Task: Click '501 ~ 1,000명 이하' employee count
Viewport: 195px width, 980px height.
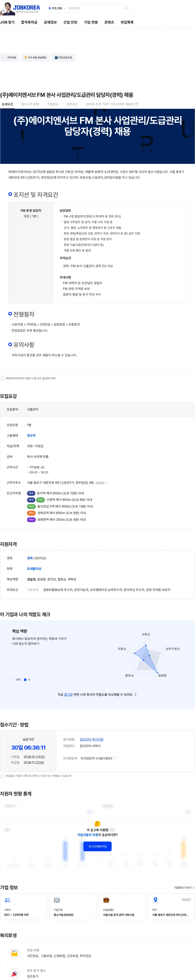Action: (x=16, y=915)
